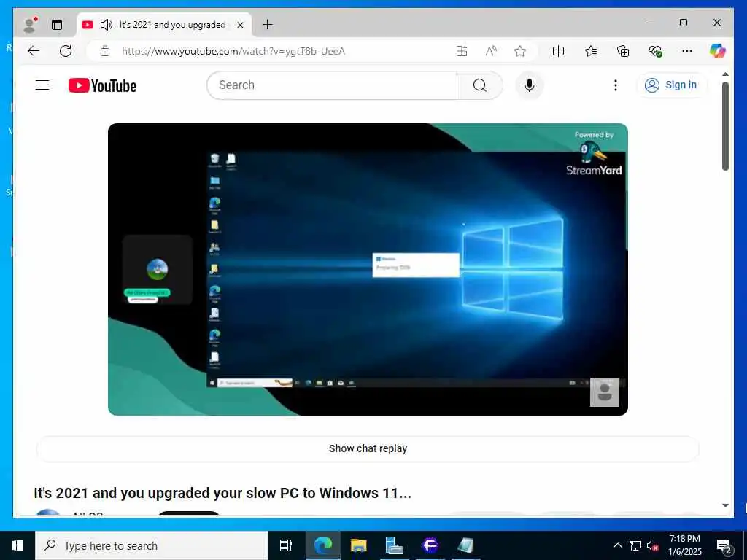Open muted volume tray icon
Screen dimensions: 747x560
click(653, 545)
